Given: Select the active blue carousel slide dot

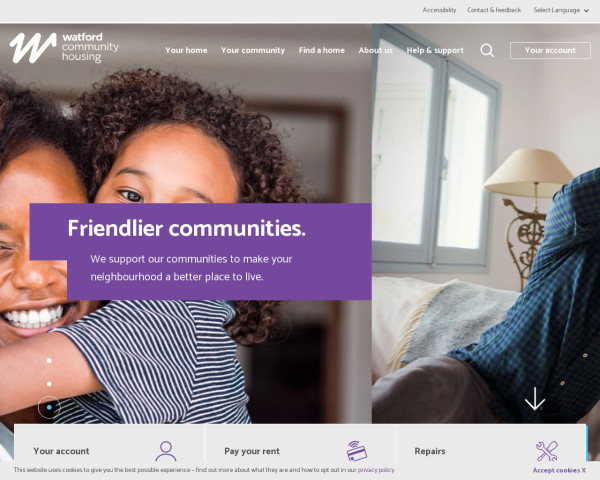Looking at the screenshot, I should click(x=49, y=407).
